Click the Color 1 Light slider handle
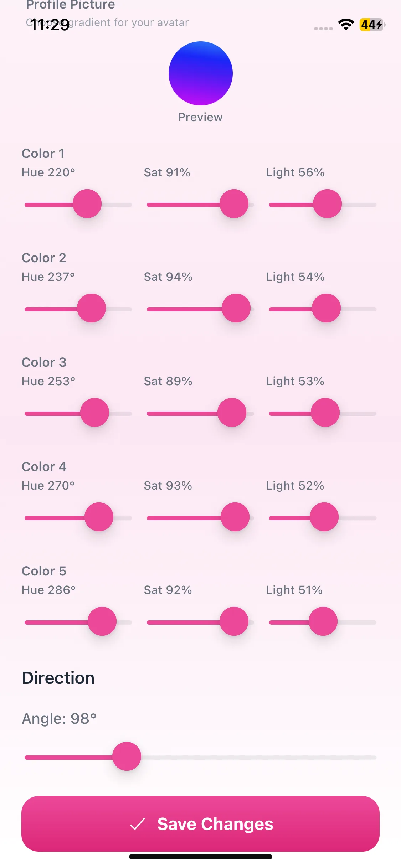The image size is (401, 868). coord(327,204)
